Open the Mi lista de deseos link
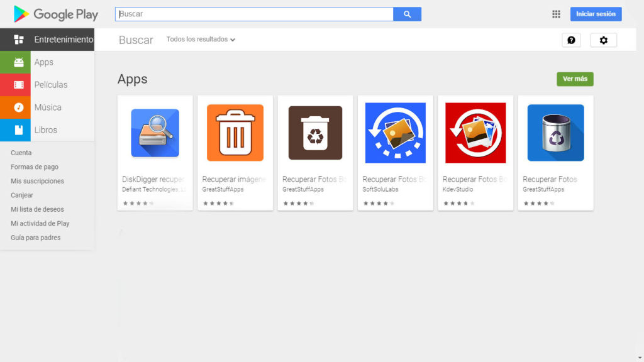 point(37,209)
